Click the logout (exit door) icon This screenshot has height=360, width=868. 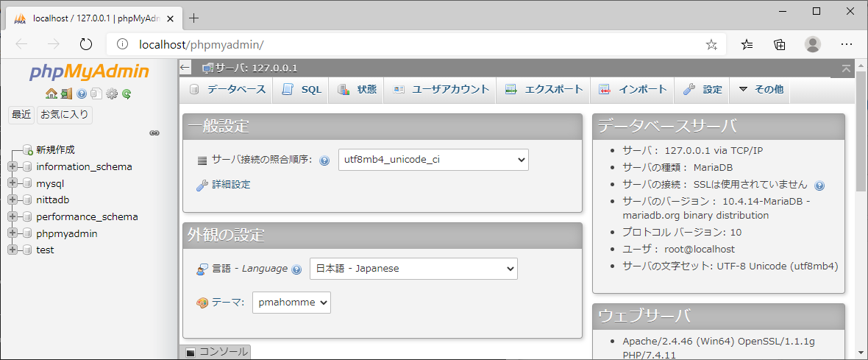(x=66, y=93)
